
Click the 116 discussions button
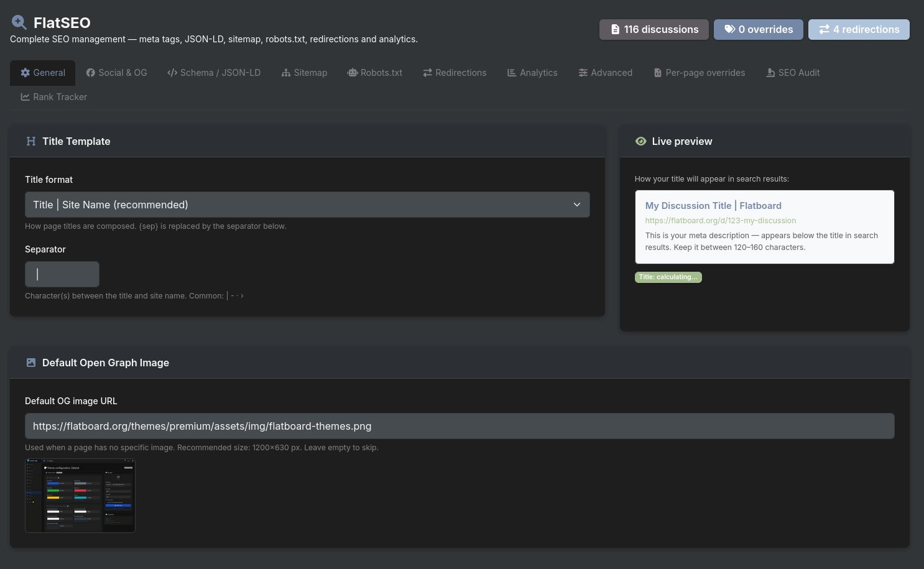click(x=654, y=29)
